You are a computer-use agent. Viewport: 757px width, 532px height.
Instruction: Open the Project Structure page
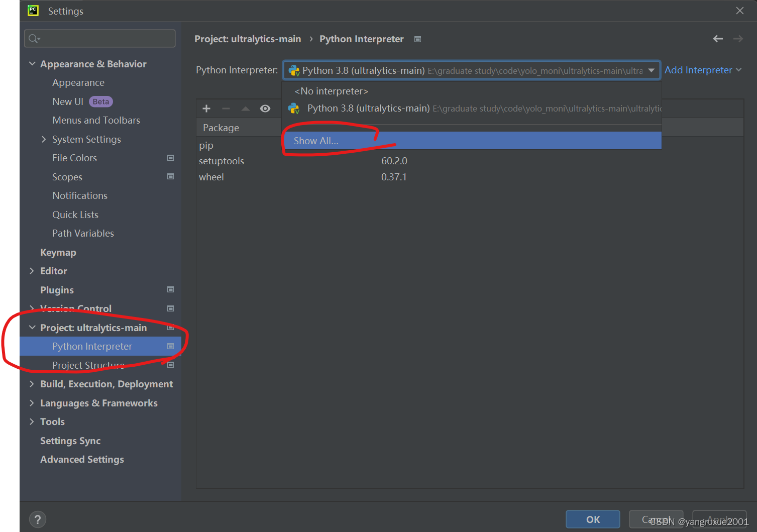[x=88, y=365]
